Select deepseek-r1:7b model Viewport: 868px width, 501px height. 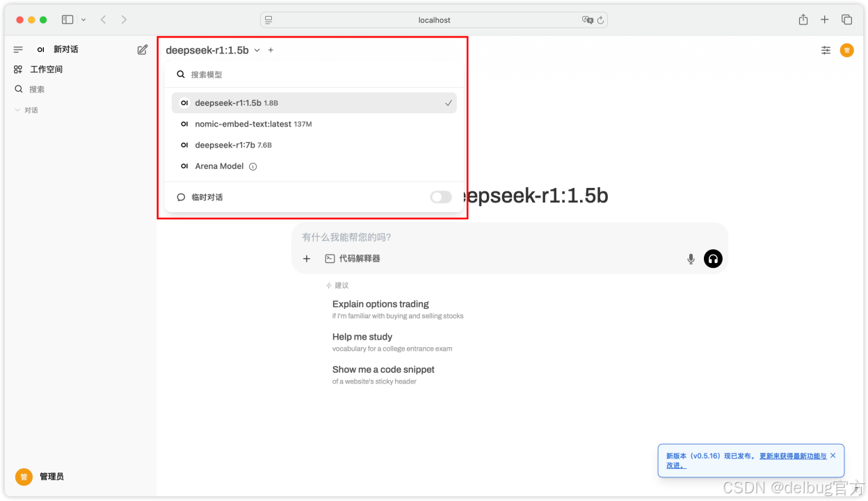pyautogui.click(x=314, y=145)
